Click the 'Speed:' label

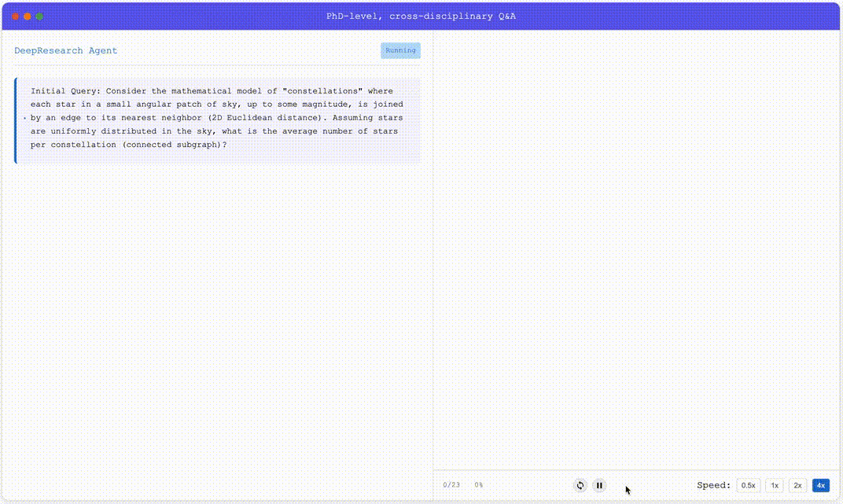713,485
